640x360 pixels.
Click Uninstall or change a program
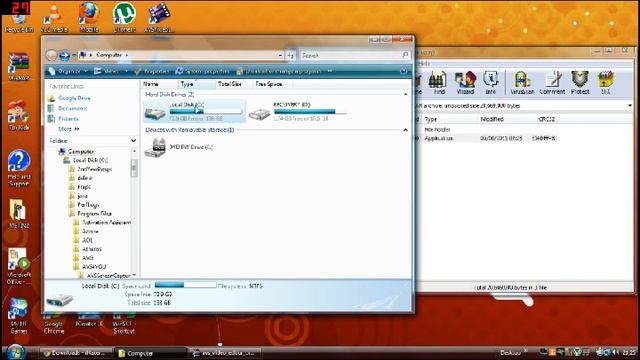[x=278, y=71]
